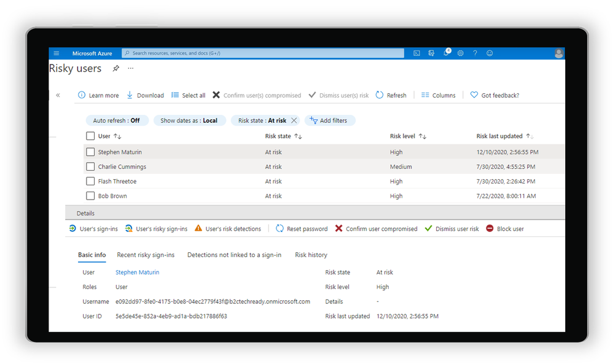Check the Stephen Maturin row checkbox
Viewport: 613px width, 364px height.
click(90, 152)
